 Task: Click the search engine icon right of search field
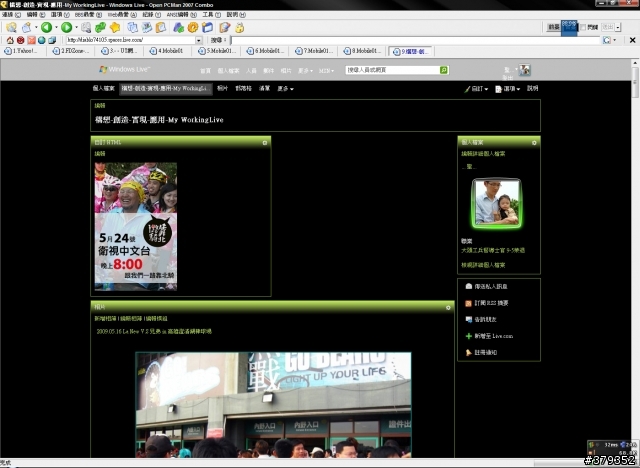[607, 40]
